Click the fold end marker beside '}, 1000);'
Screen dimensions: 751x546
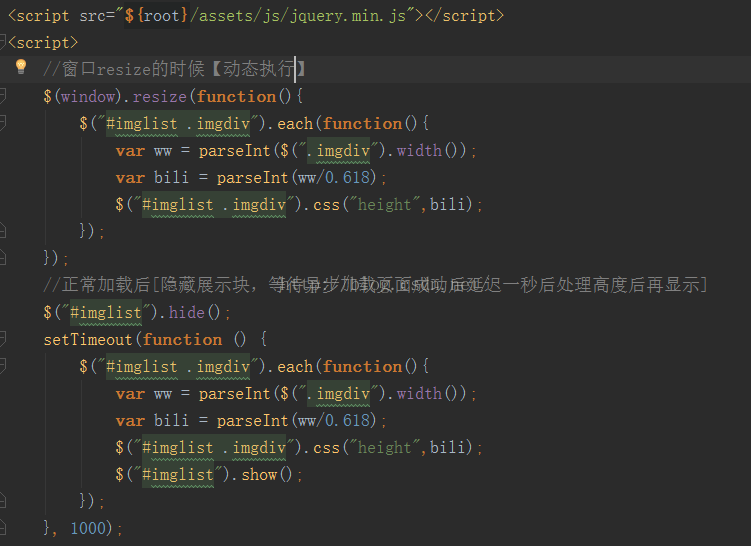tap(2, 528)
